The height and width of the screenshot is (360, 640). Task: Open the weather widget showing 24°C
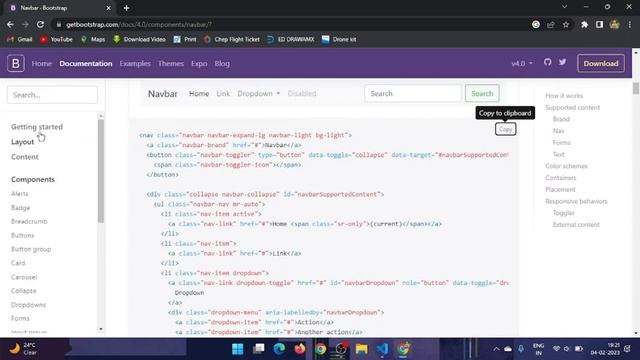pyautogui.click(x=24, y=349)
